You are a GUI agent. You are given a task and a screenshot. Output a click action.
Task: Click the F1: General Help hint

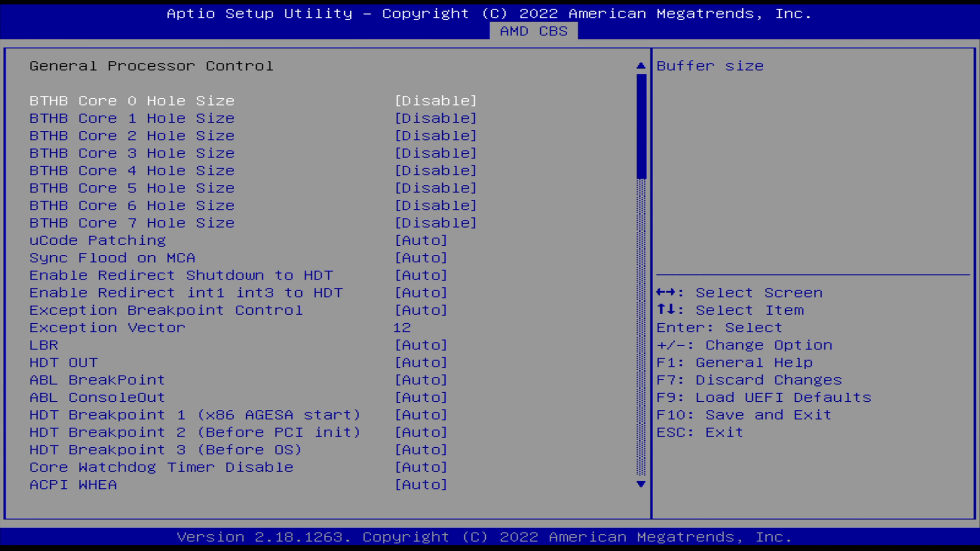[x=735, y=363]
